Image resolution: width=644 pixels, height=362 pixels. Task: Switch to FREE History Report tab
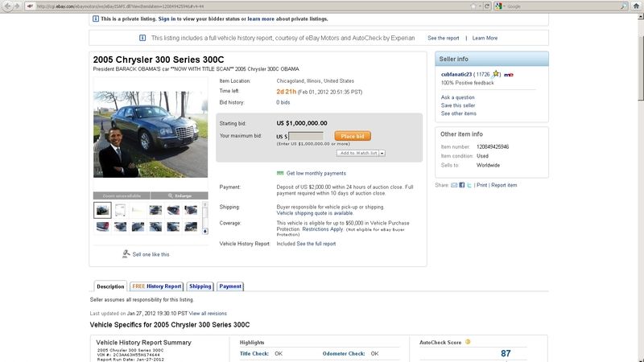[x=156, y=286]
